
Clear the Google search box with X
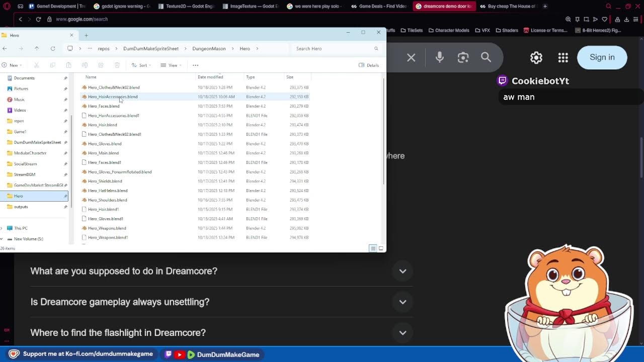[x=411, y=57]
